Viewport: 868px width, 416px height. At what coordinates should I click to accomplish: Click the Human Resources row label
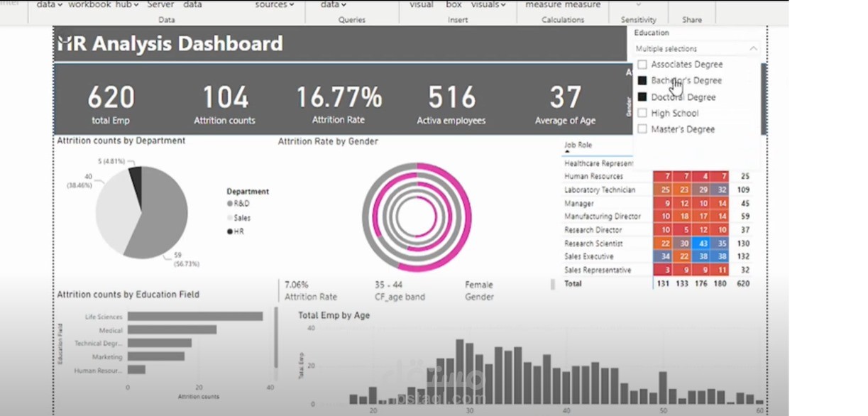point(593,176)
